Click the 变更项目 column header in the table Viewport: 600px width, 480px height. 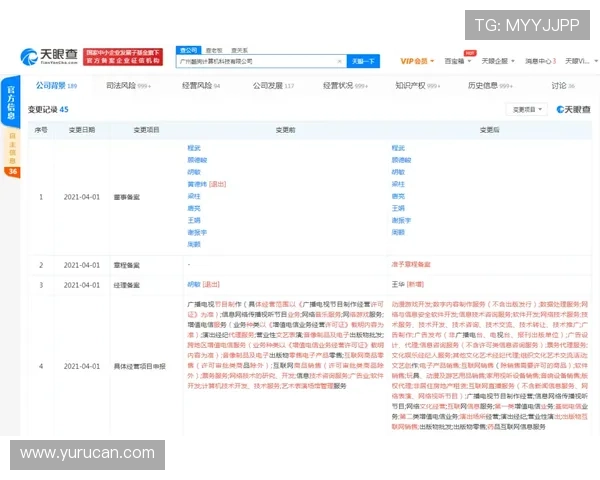click(146, 130)
